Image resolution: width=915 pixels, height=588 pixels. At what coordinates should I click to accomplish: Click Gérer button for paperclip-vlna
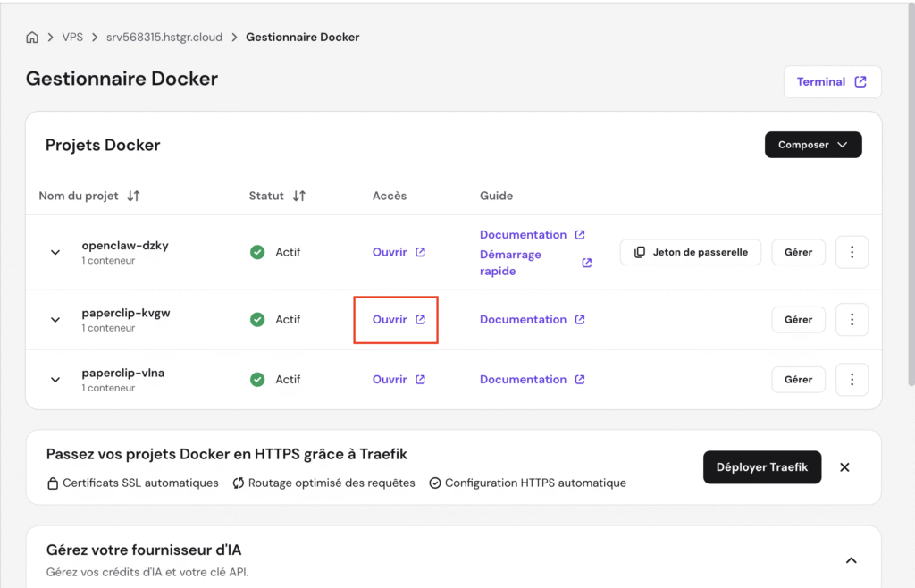pyautogui.click(x=798, y=379)
